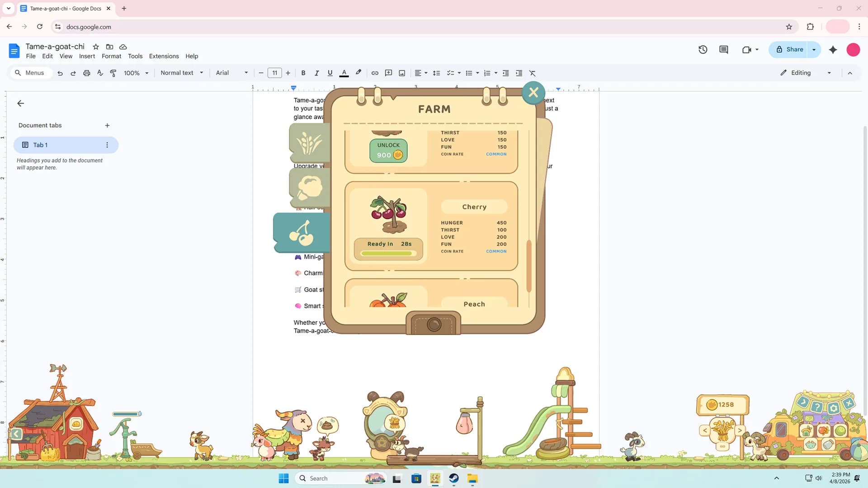Viewport: 868px width, 488px height.
Task: Close the Farm panel with the X button
Action: point(533,92)
